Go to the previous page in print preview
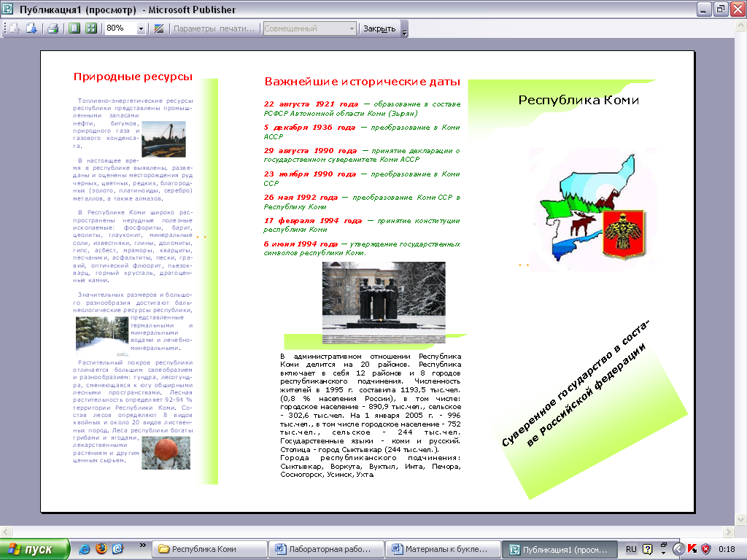The image size is (747, 560). point(15,28)
